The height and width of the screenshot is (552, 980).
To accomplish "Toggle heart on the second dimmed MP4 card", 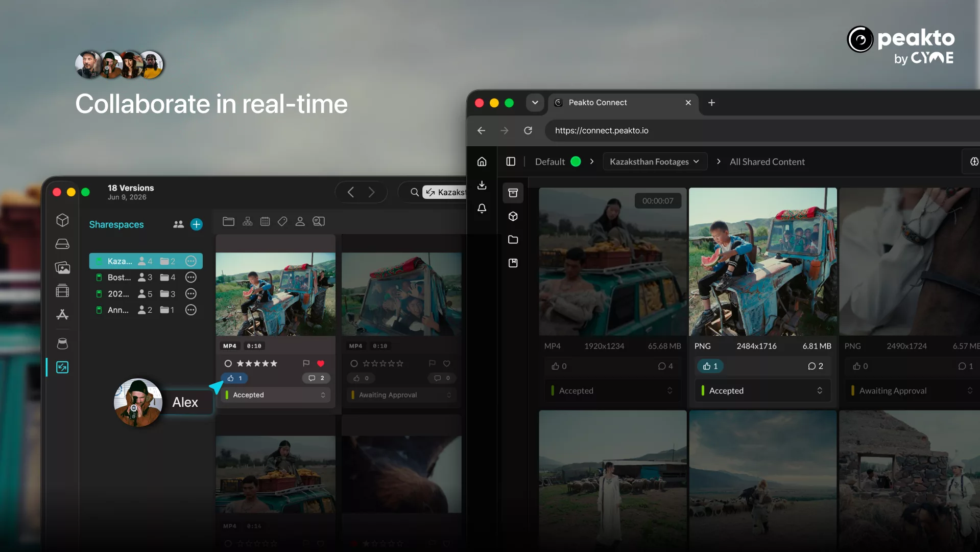I will 447,363.
